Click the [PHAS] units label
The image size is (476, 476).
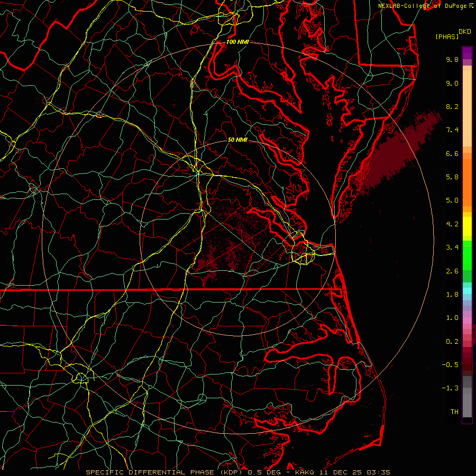(x=447, y=36)
